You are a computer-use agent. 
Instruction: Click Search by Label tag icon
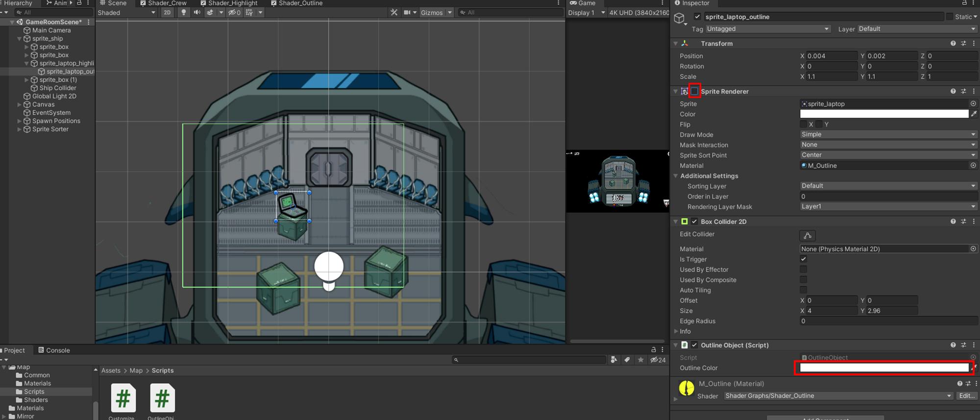point(627,360)
